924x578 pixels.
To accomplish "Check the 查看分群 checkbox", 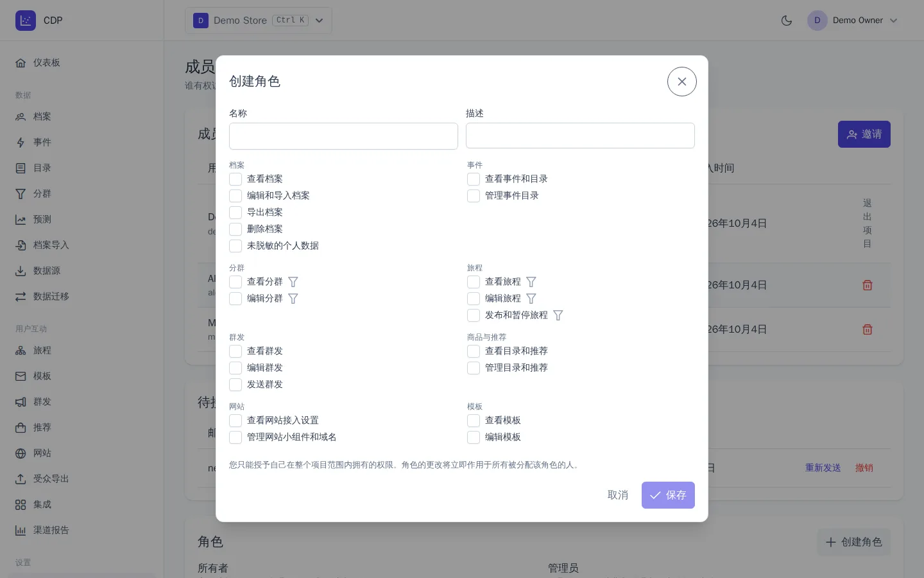I will 235,282.
